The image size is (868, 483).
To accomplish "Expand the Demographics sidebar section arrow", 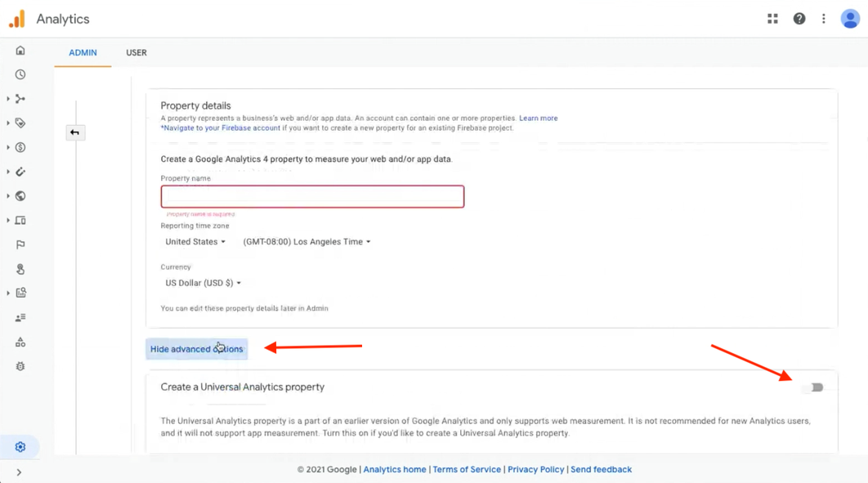I will (x=8, y=196).
